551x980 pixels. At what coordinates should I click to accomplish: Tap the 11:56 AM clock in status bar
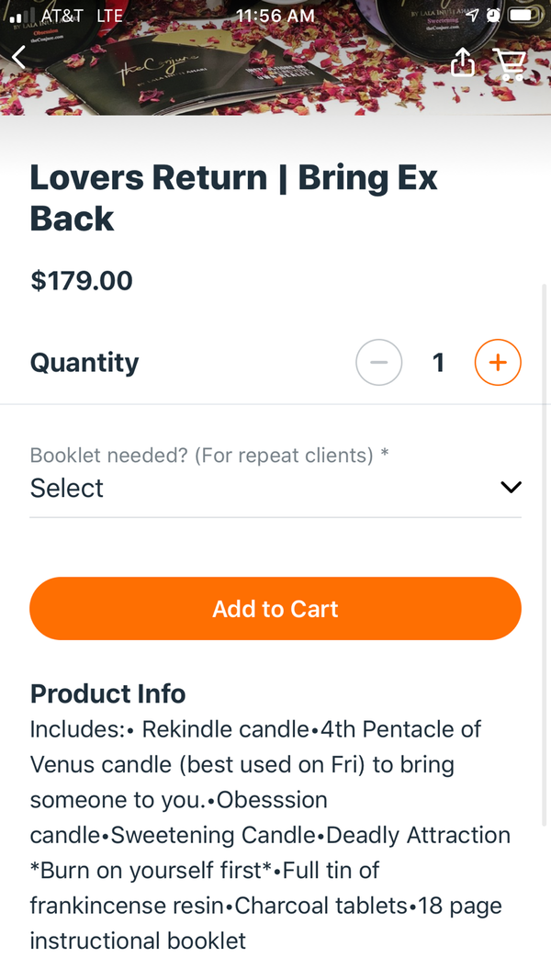click(275, 16)
